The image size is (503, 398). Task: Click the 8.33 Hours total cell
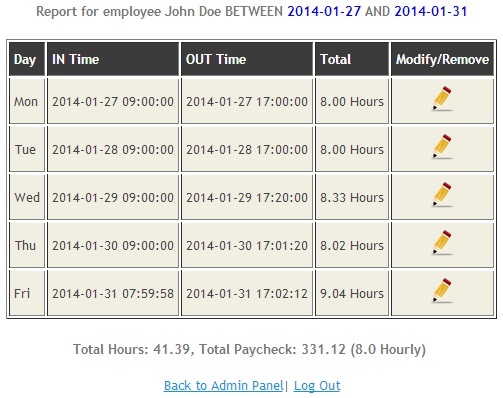pyautogui.click(x=352, y=197)
